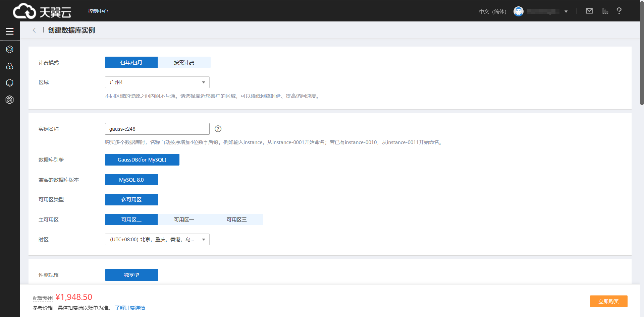The height and width of the screenshot is (317, 644).
Task: Click the help icon beside instance name
Action: [x=218, y=129]
